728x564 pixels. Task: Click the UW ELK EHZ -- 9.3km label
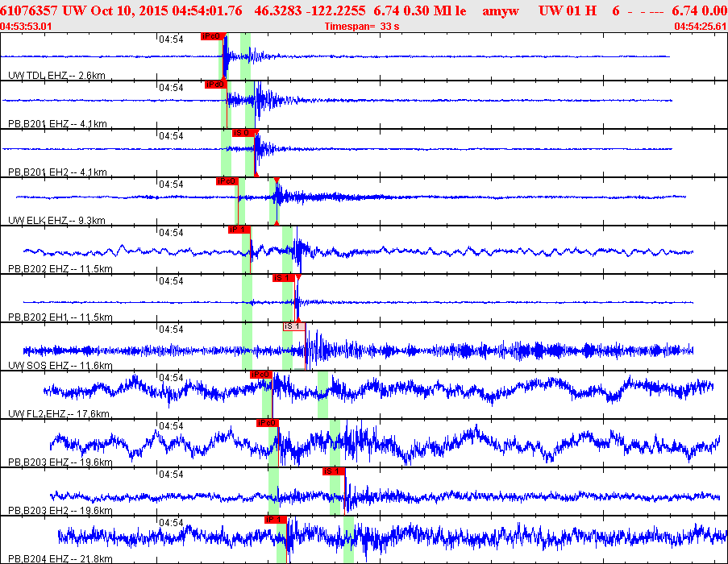(x=56, y=220)
